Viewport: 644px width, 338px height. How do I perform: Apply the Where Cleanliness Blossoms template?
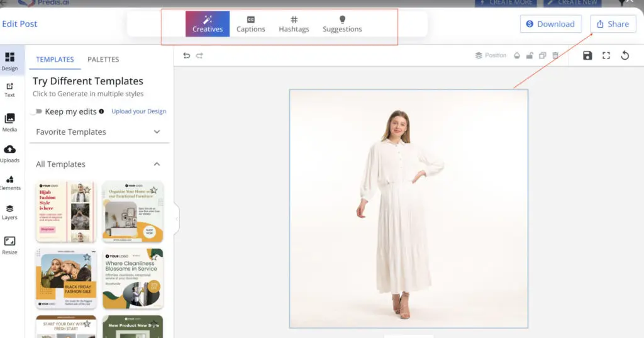pyautogui.click(x=133, y=279)
